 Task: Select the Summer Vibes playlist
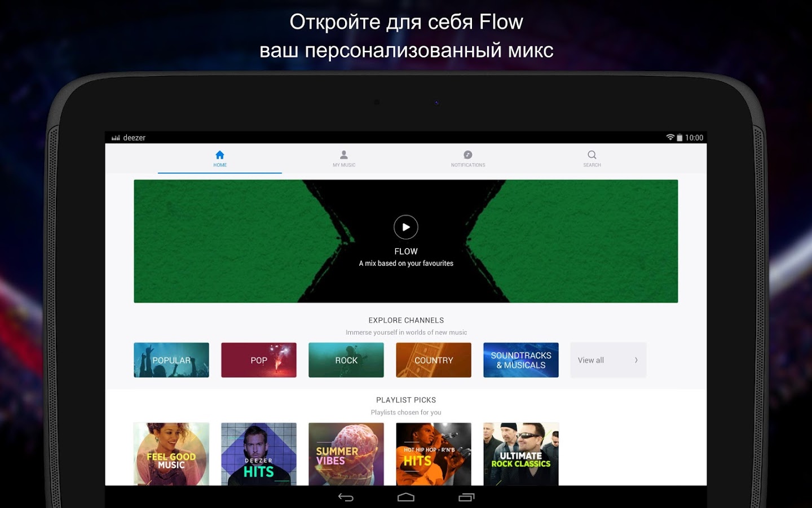pos(346,454)
